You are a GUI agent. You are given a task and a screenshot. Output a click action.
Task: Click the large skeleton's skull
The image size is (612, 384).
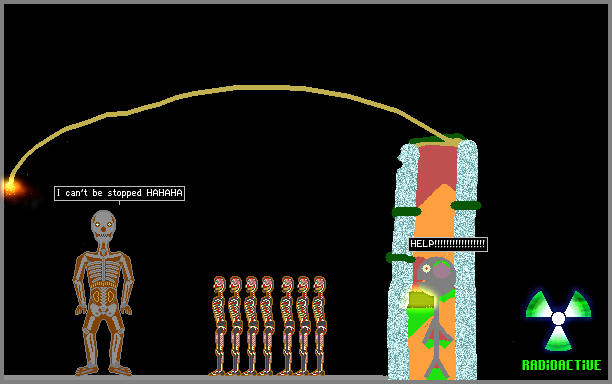coord(103,225)
